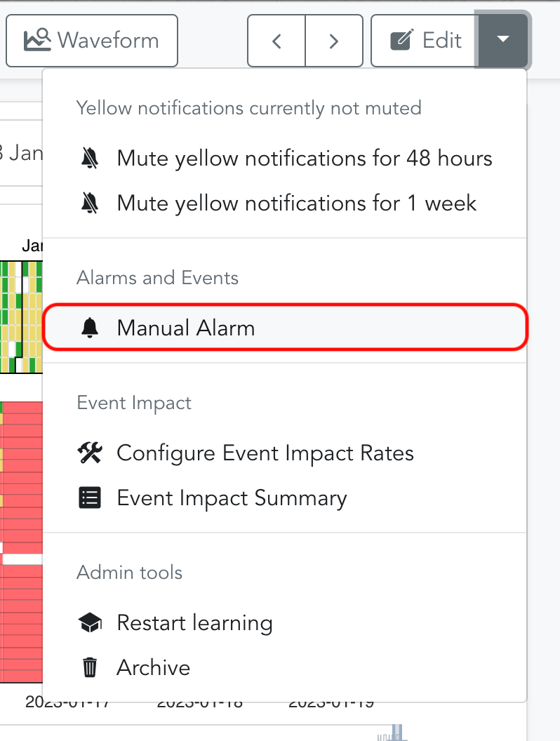Select Mute yellow notifications for 48 hours
Screen dimensions: 560x741
[305, 159]
